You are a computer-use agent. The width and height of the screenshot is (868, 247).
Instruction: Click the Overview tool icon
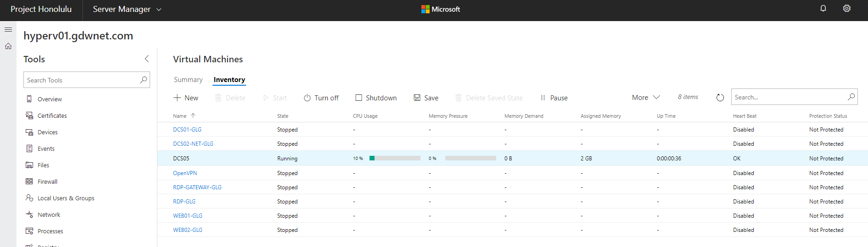[x=29, y=99]
